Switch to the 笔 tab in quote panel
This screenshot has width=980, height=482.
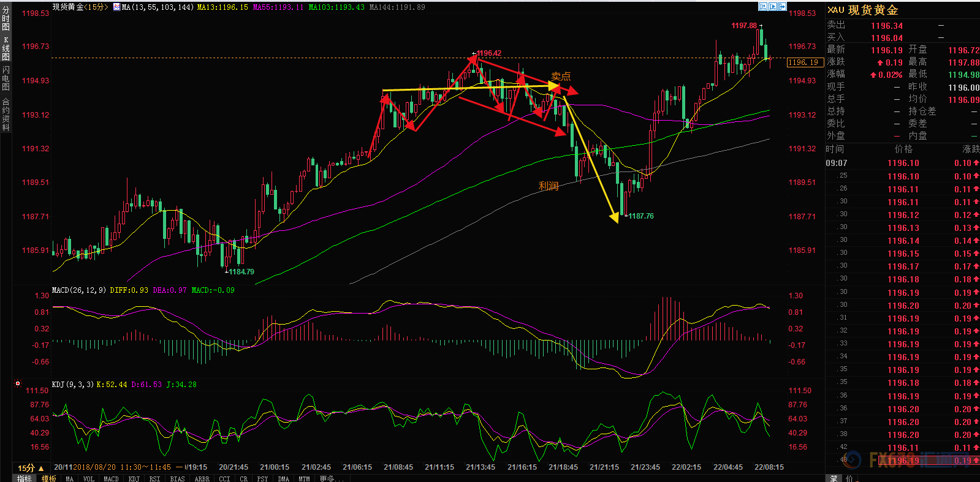834,478
